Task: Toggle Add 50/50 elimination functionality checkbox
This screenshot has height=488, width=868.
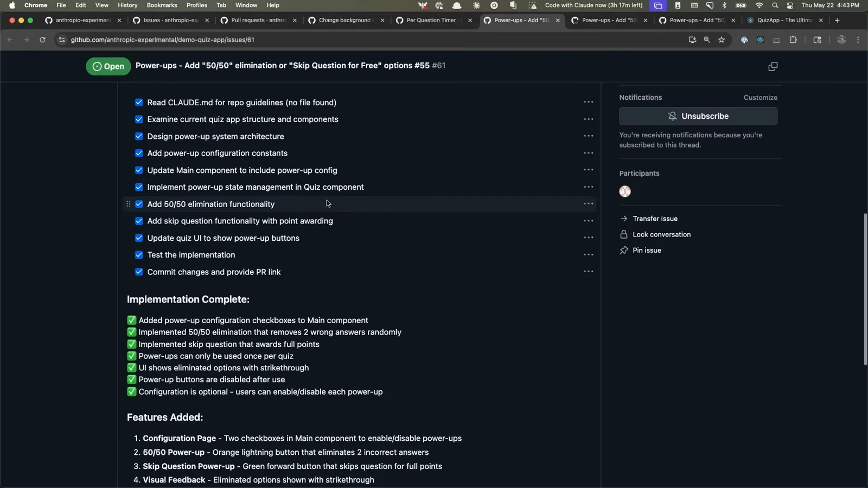Action: pyautogui.click(x=139, y=204)
